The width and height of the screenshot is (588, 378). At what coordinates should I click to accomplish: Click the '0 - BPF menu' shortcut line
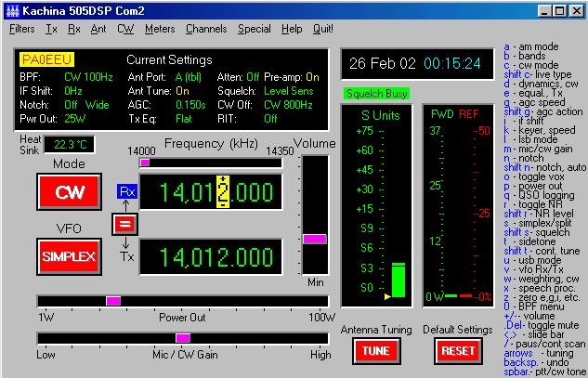(x=533, y=306)
